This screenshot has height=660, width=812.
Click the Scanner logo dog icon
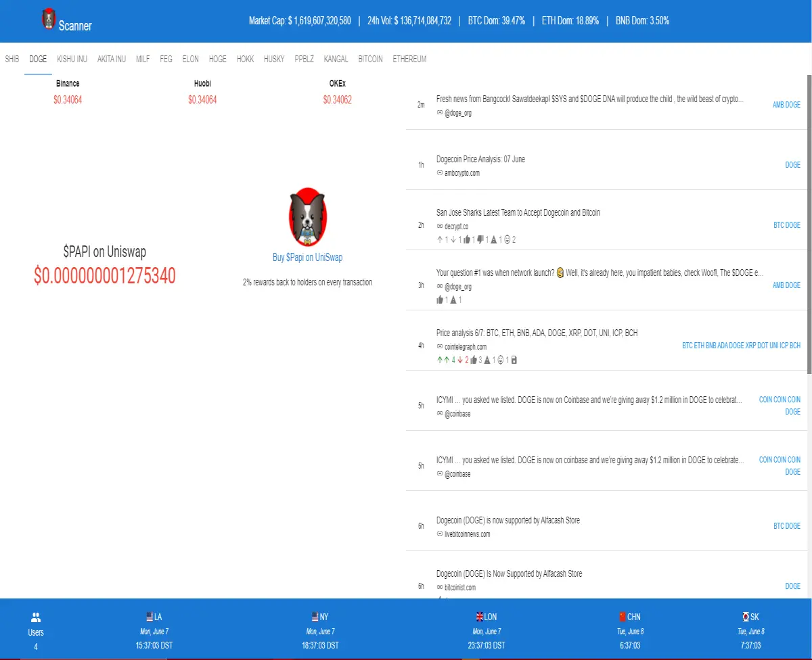(48, 20)
